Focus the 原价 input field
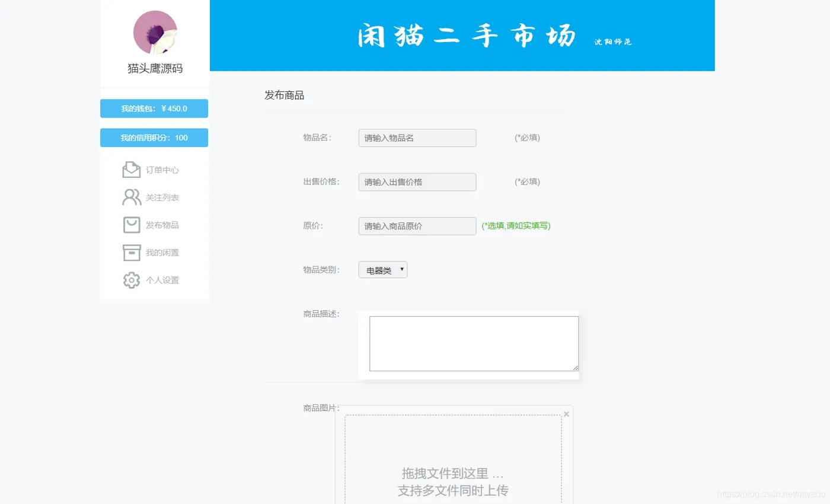 coord(417,226)
